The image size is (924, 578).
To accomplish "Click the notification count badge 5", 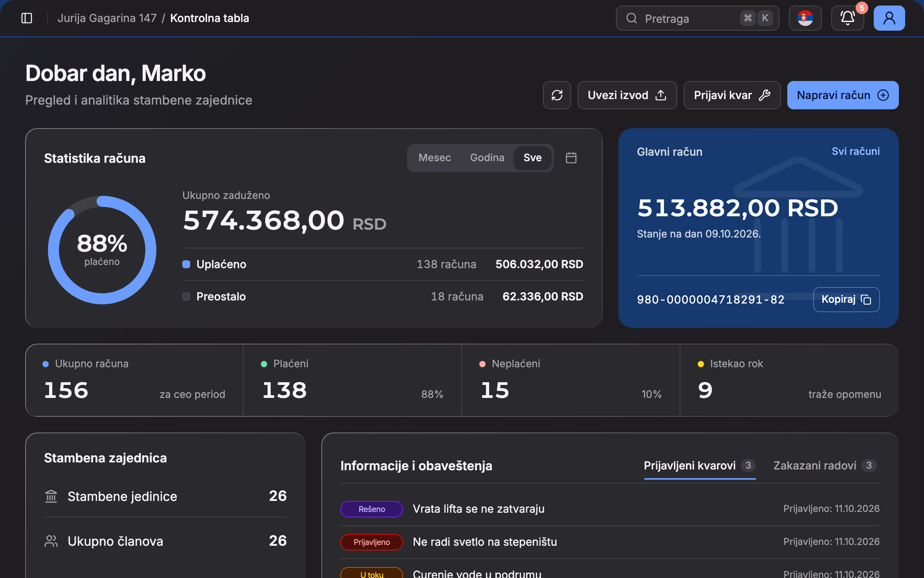I will tap(862, 8).
